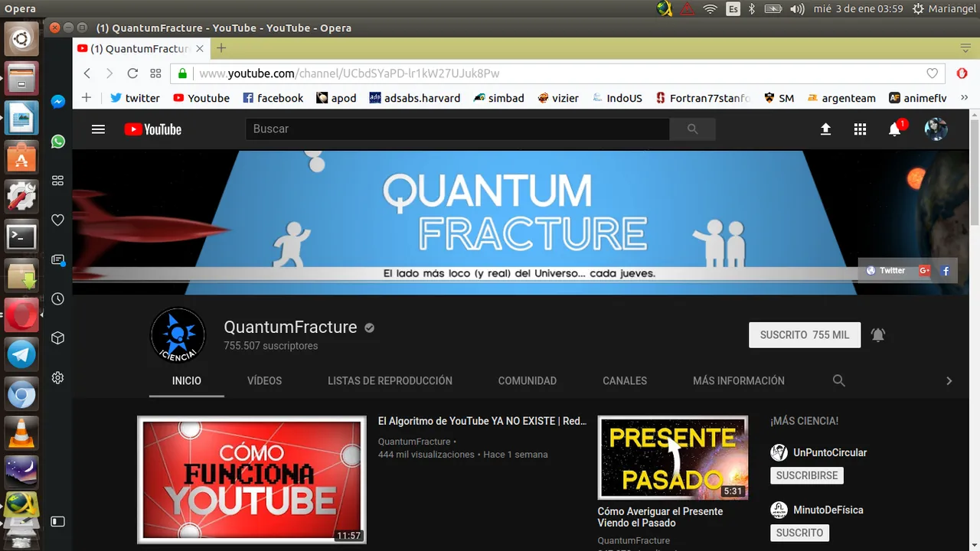980x551 pixels.
Task: Open Terminal from Ubuntu launcher
Action: (x=21, y=236)
